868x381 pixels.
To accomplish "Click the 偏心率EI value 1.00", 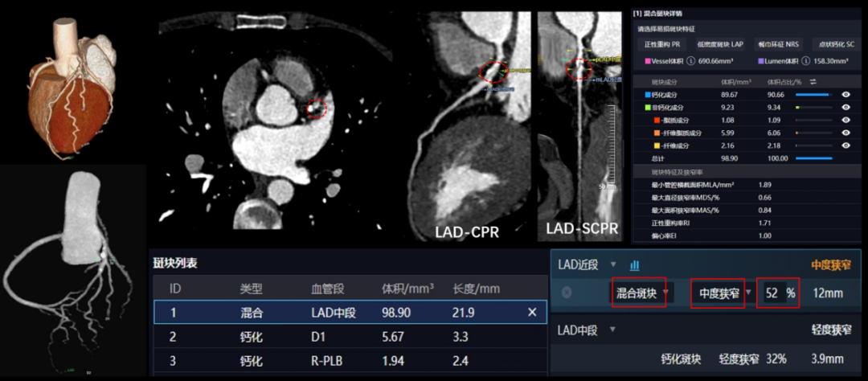I will tap(764, 236).
